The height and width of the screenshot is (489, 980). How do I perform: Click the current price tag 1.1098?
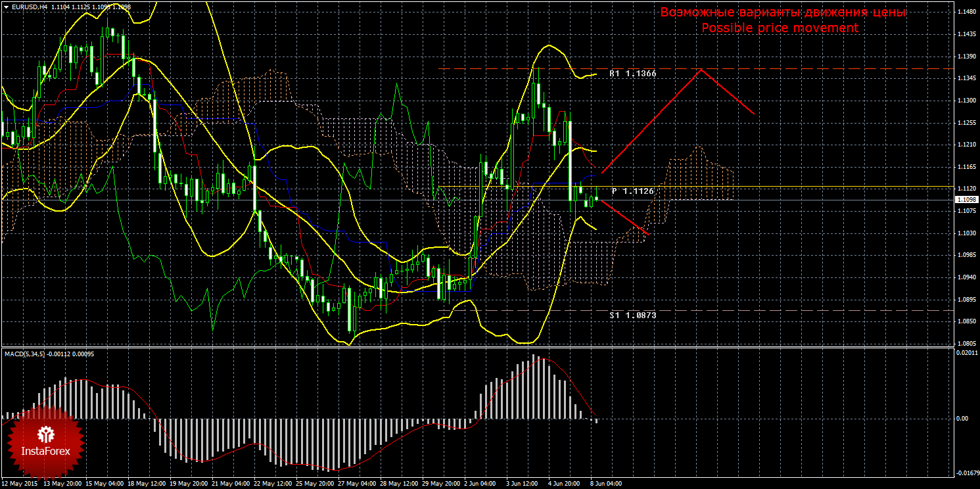pyautogui.click(x=966, y=199)
